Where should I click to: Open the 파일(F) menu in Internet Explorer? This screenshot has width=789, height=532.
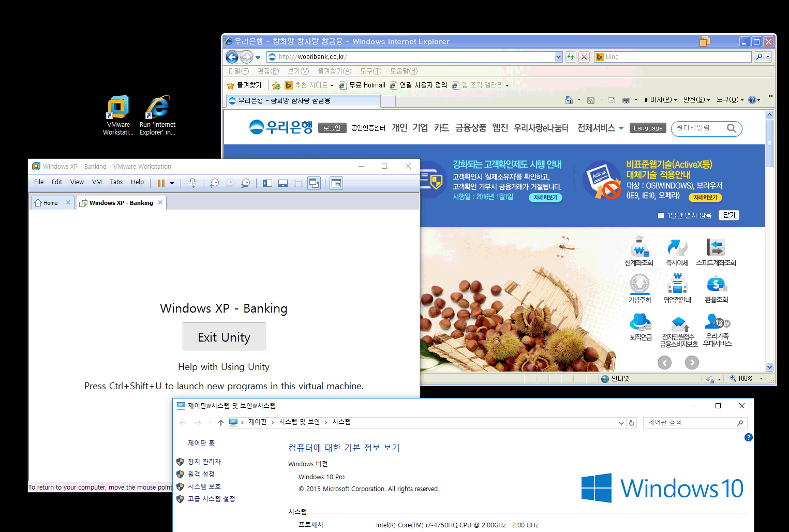coord(239,71)
